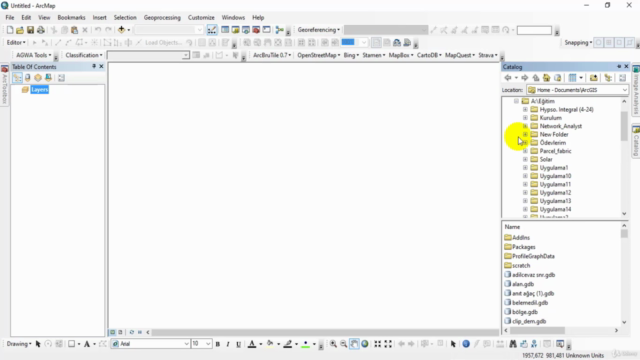Open the Windows menu
Screen dimensions: 640x360
tap(233, 18)
